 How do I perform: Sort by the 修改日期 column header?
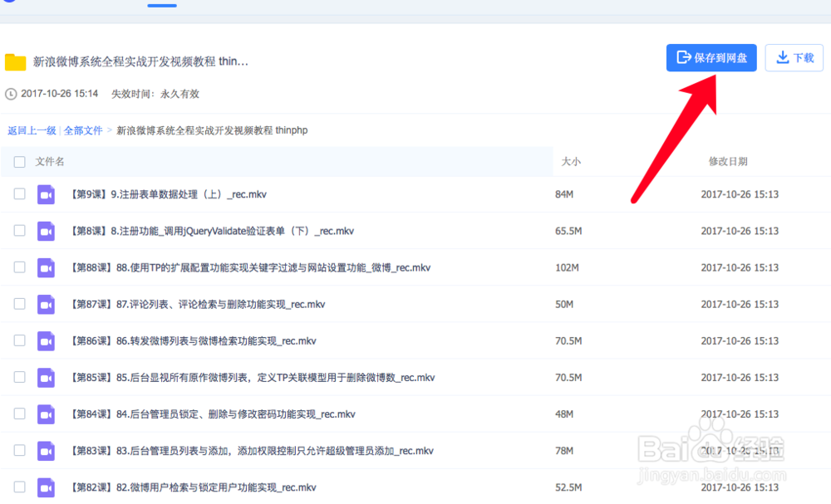728,161
